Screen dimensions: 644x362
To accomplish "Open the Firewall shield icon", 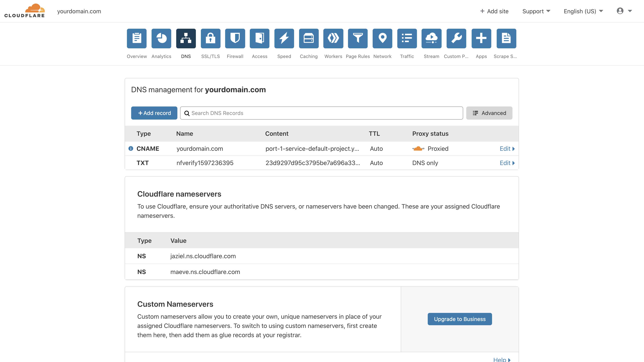I will click(x=235, y=39).
